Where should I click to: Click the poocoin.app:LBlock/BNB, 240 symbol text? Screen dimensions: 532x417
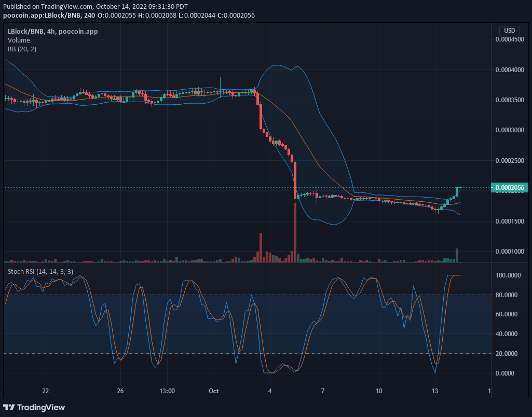49,16
